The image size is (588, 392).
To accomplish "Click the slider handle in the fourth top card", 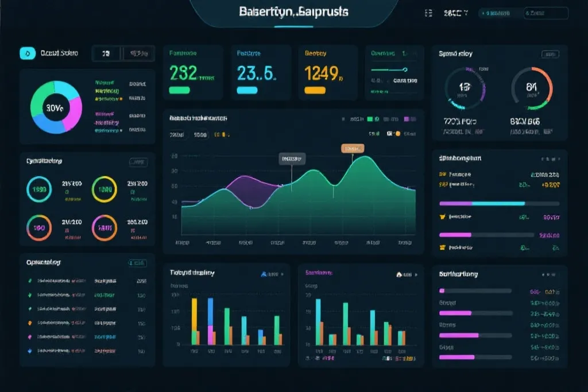I will coord(405,70).
